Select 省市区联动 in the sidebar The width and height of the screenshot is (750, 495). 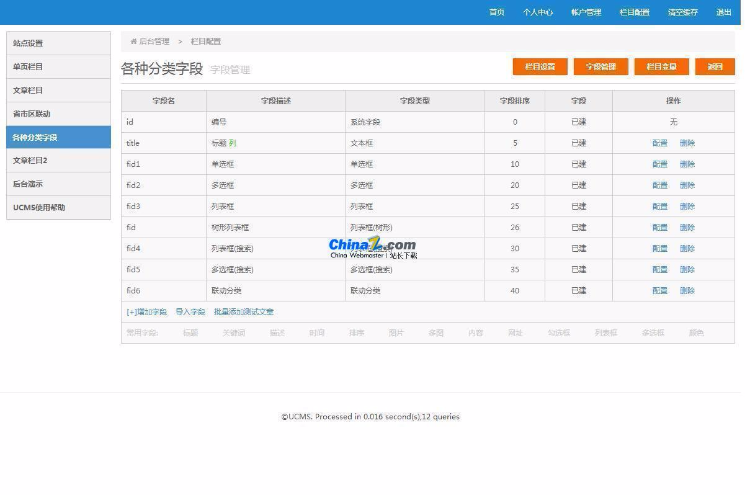[x=58, y=114]
